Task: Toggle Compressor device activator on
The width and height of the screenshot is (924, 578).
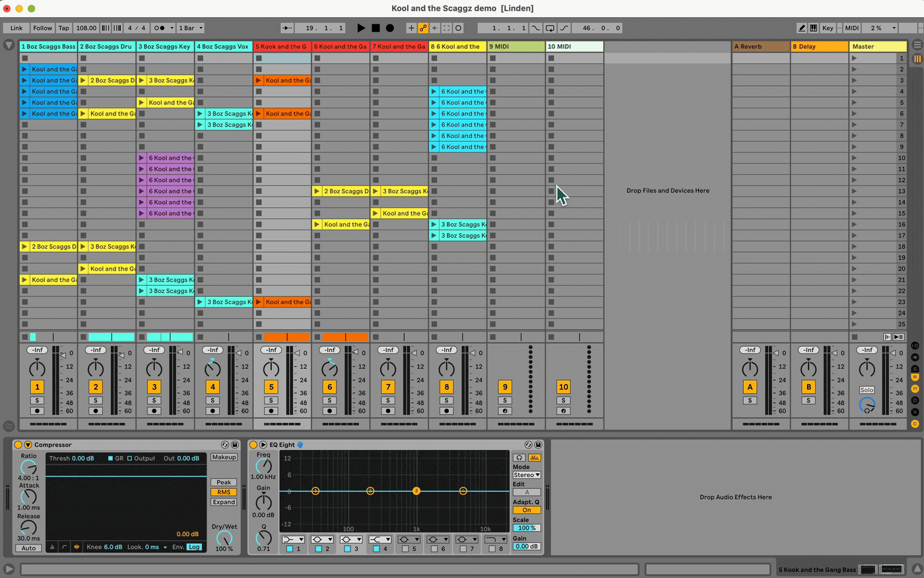Action: coord(18,445)
